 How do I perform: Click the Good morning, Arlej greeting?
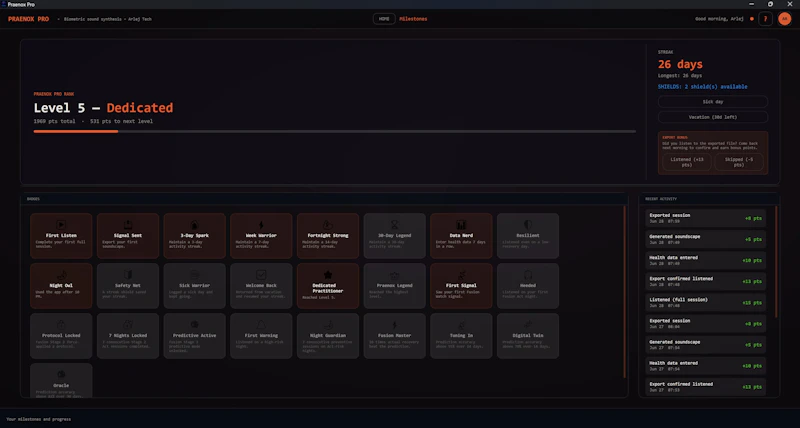(x=719, y=19)
